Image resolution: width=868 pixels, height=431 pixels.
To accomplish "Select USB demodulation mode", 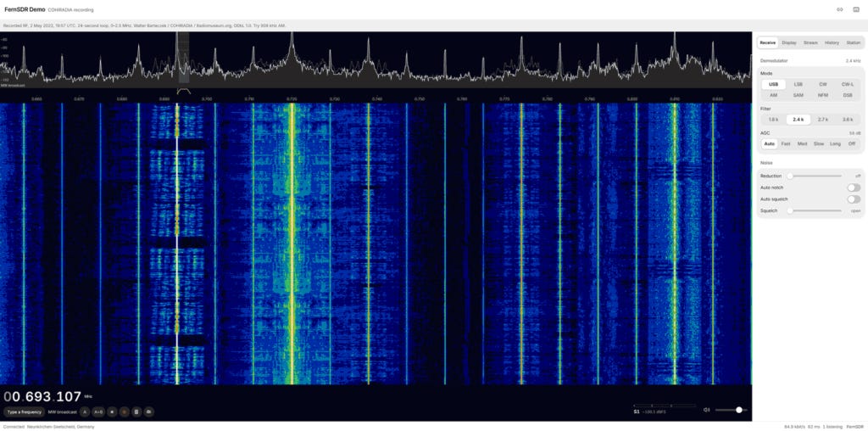I will [x=773, y=84].
